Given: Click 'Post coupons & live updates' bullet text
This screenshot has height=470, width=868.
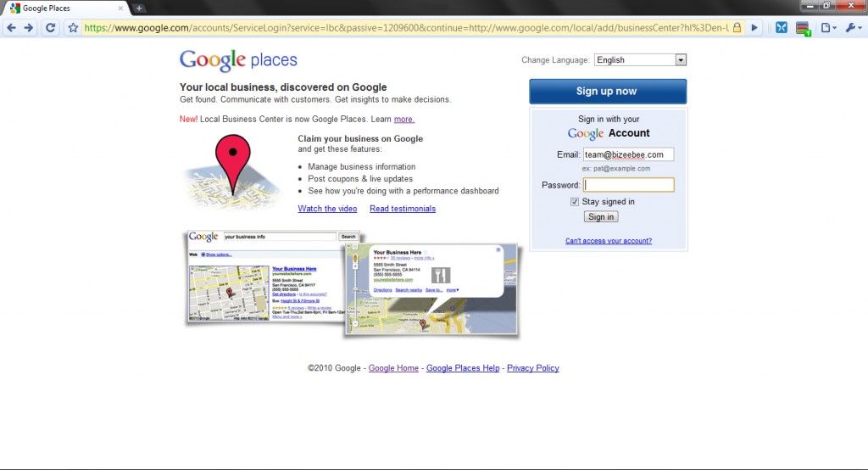Looking at the screenshot, I should (x=360, y=179).
